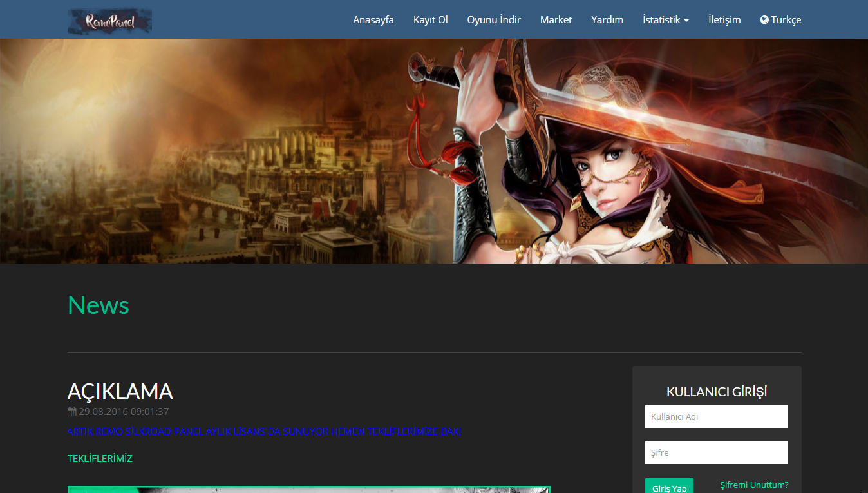The width and height of the screenshot is (868, 493).
Task: Open the Anasayfa page
Action: click(x=373, y=20)
